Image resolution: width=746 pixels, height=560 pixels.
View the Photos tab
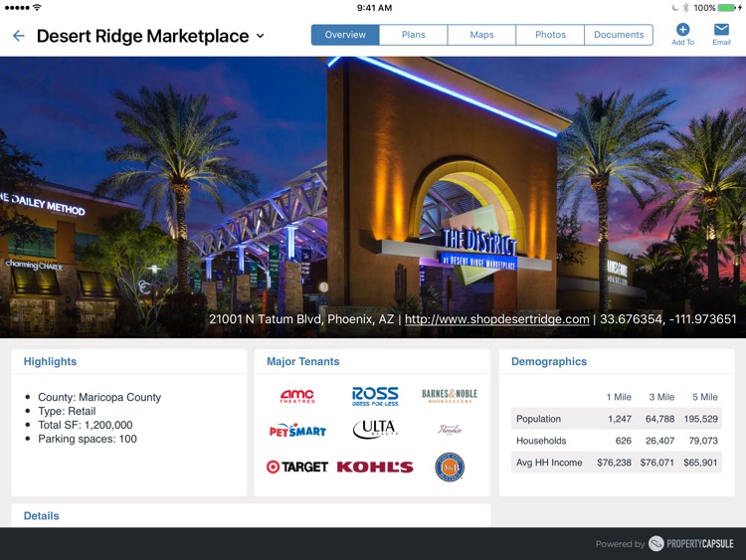(550, 35)
